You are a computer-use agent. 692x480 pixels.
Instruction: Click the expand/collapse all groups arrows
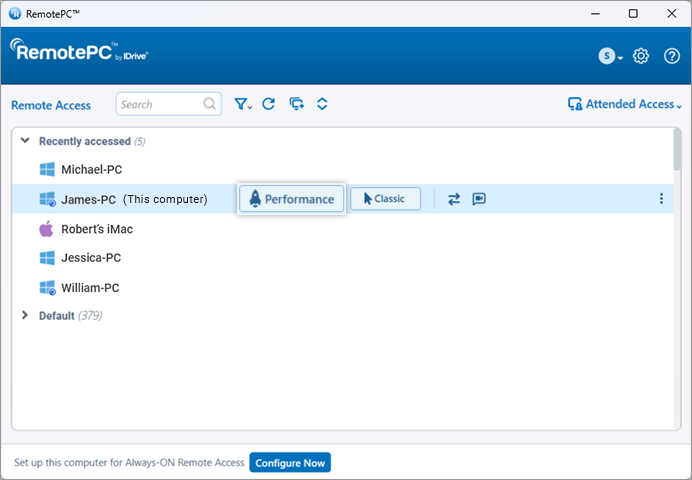[322, 104]
